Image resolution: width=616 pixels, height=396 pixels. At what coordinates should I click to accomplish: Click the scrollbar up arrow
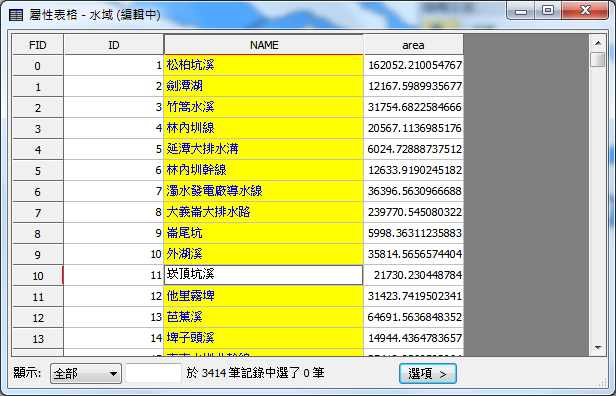(x=598, y=43)
